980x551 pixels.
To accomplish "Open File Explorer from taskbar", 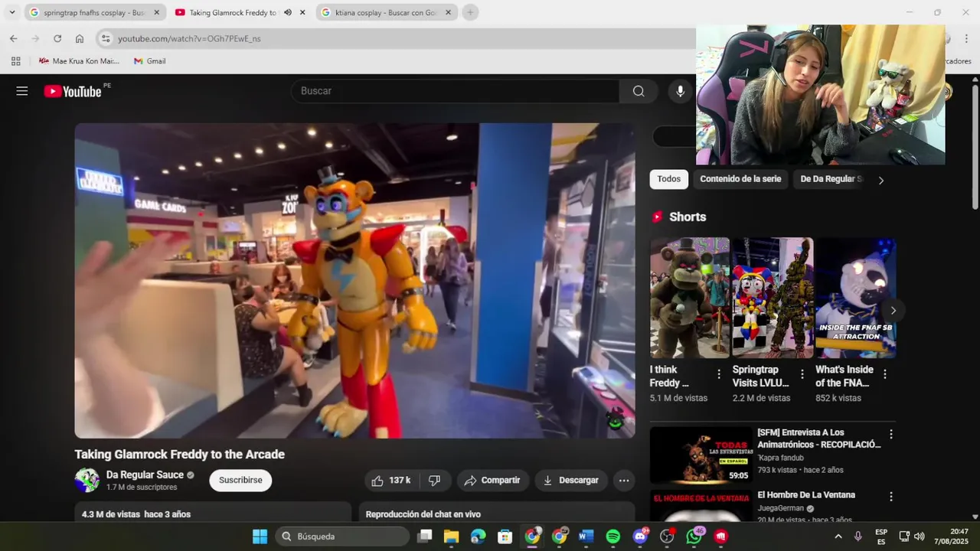I will (451, 536).
